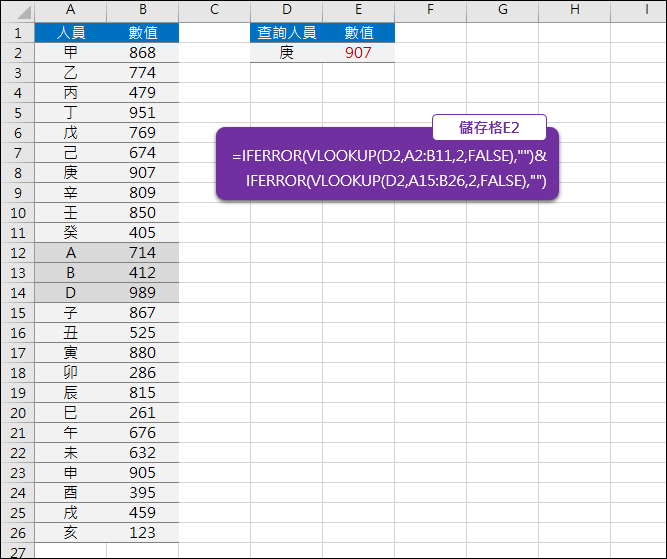The image size is (667, 559).
Task: Click cell with value 774
Action: [x=143, y=73]
